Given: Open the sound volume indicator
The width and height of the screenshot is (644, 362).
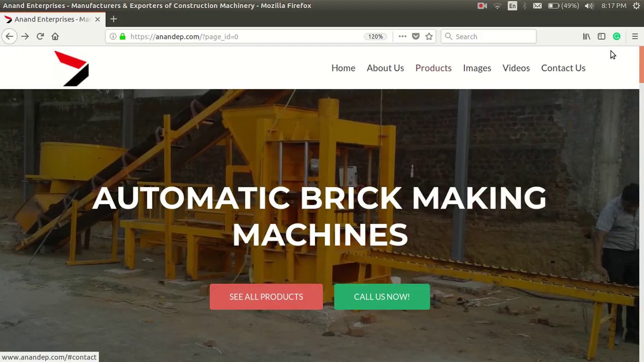Looking at the screenshot, I should 589,6.
